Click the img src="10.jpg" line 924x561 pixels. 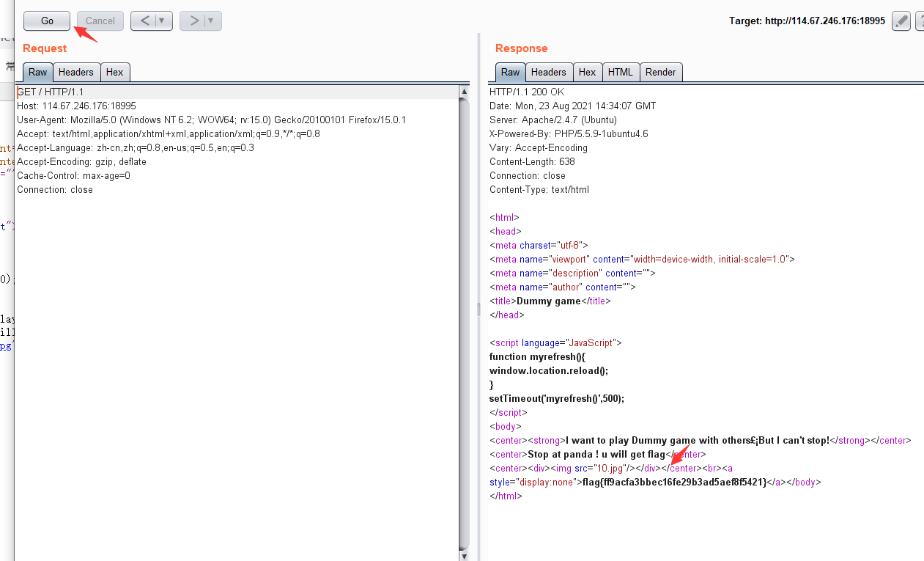(x=611, y=468)
